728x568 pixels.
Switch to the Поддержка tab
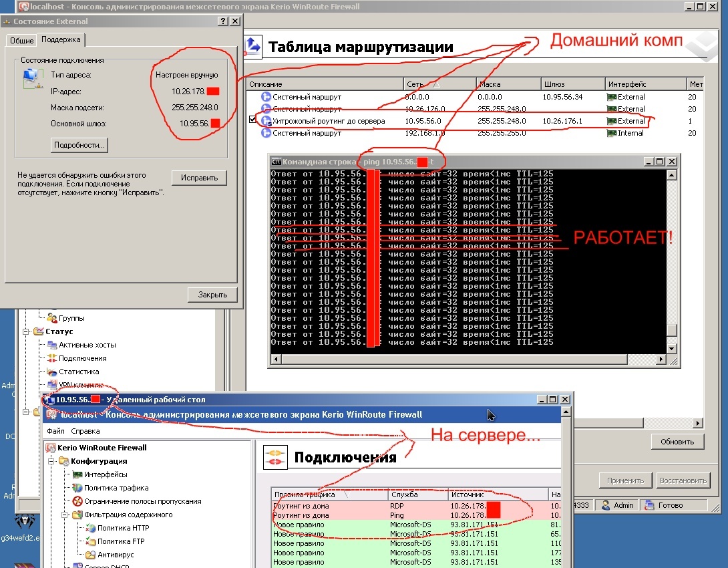click(61, 39)
